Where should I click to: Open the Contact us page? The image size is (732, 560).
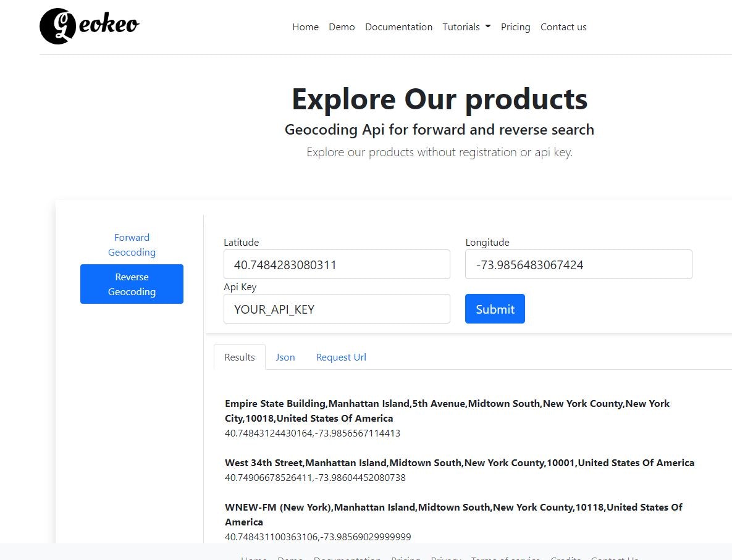pyautogui.click(x=563, y=27)
